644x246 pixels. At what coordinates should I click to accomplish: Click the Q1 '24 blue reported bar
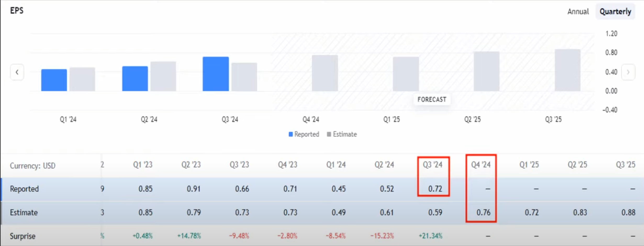[54, 80]
